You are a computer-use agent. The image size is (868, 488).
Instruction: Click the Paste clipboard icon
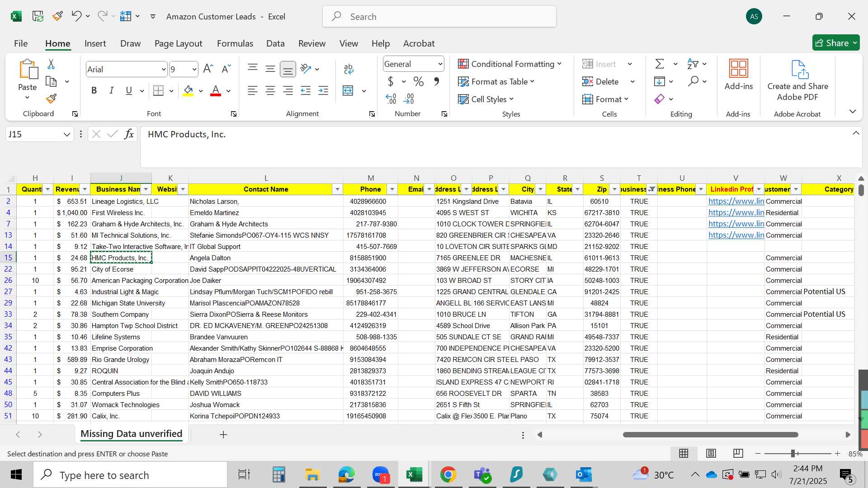tap(28, 69)
